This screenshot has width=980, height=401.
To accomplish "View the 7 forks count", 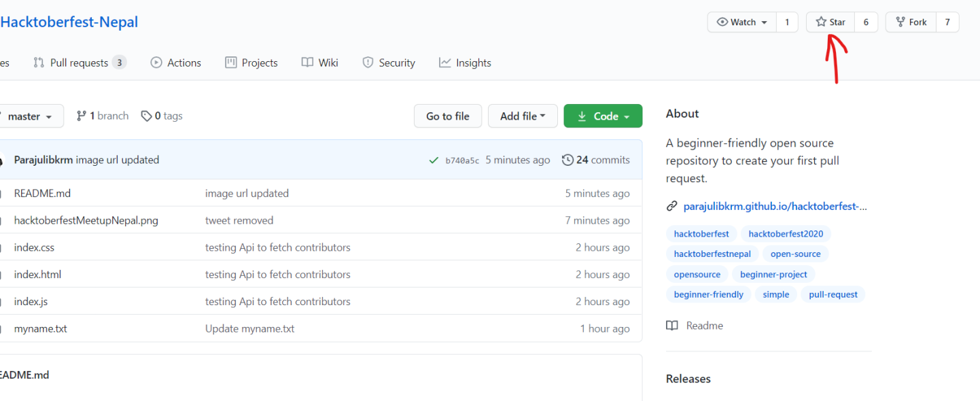I will click(x=947, y=22).
